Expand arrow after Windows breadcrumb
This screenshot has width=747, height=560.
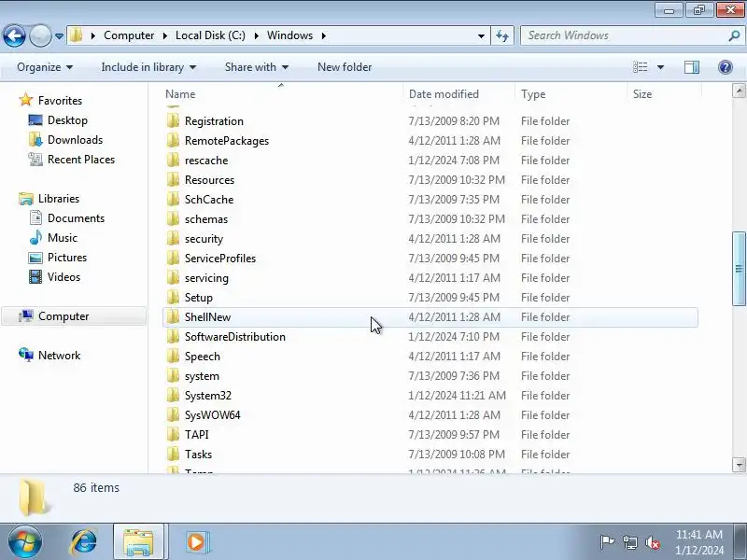[324, 35]
